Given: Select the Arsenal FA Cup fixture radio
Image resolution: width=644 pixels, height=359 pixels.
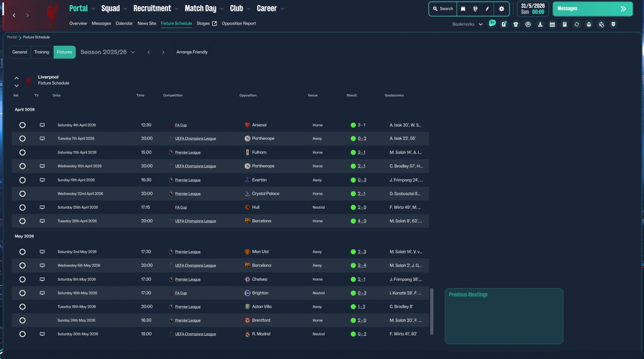Looking at the screenshot, I should pyautogui.click(x=22, y=125).
